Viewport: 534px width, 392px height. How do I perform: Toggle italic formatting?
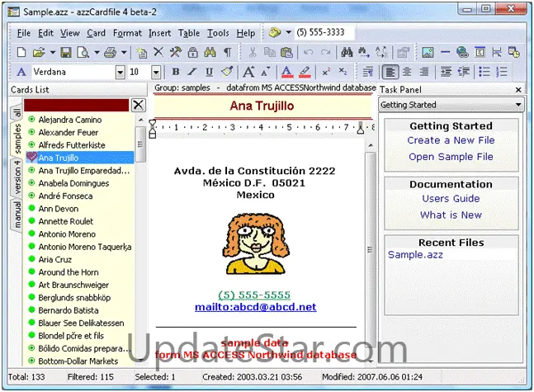(x=192, y=72)
